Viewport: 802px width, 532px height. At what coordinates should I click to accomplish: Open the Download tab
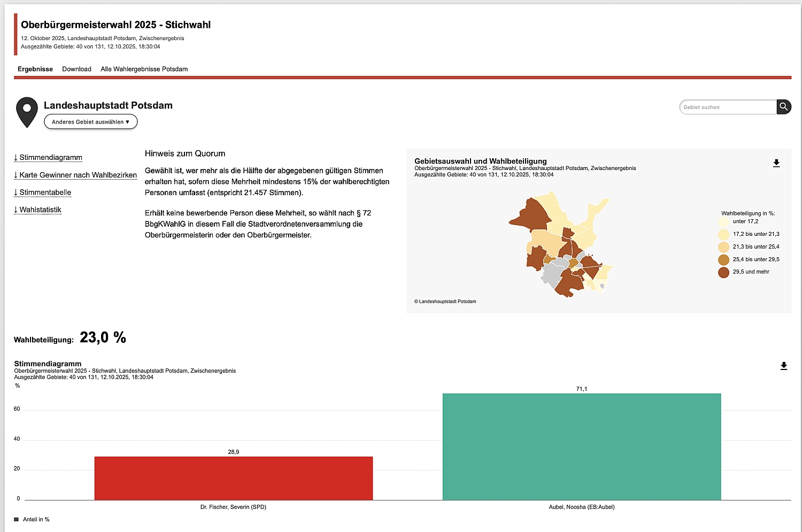[76, 69]
